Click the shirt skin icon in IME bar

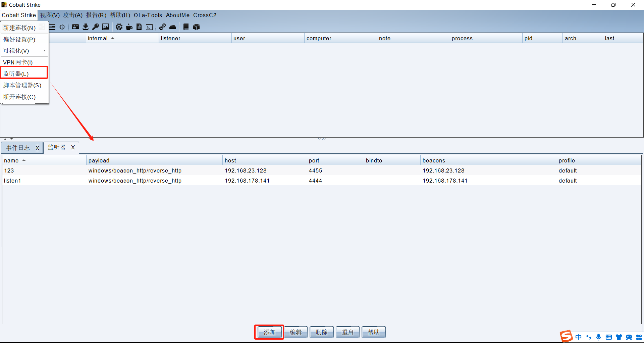(x=619, y=337)
